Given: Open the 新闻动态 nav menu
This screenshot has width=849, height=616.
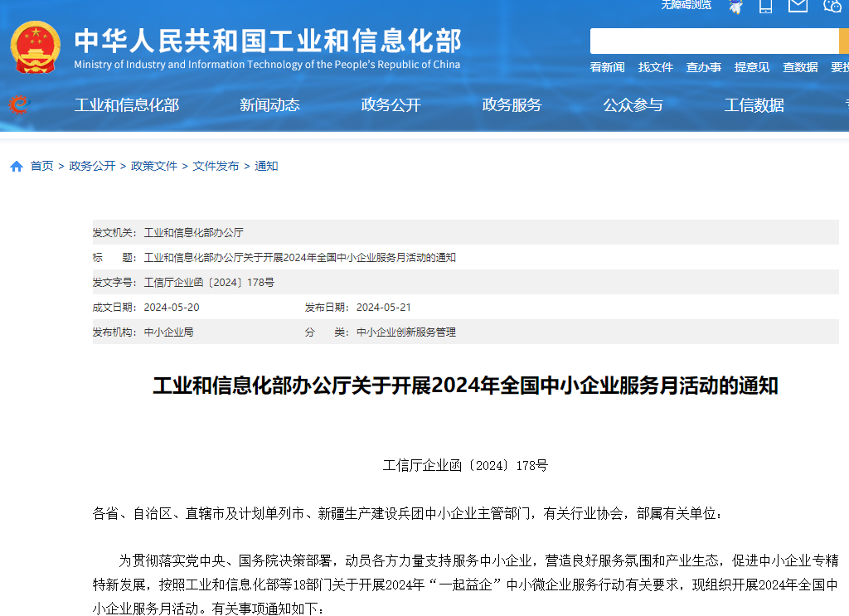Looking at the screenshot, I should click(x=269, y=105).
